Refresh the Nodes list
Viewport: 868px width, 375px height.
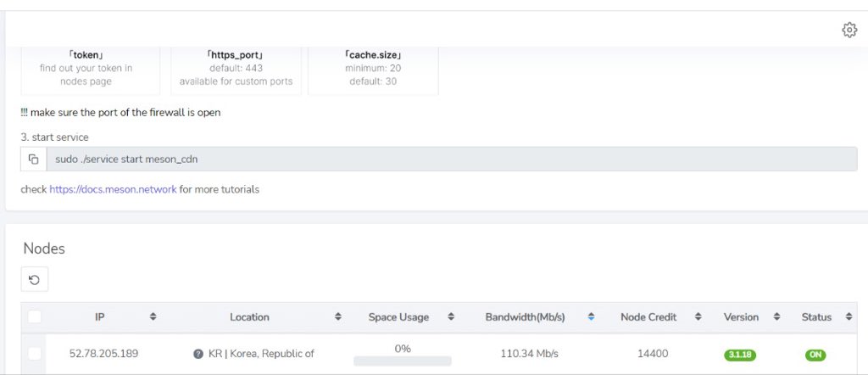point(34,280)
